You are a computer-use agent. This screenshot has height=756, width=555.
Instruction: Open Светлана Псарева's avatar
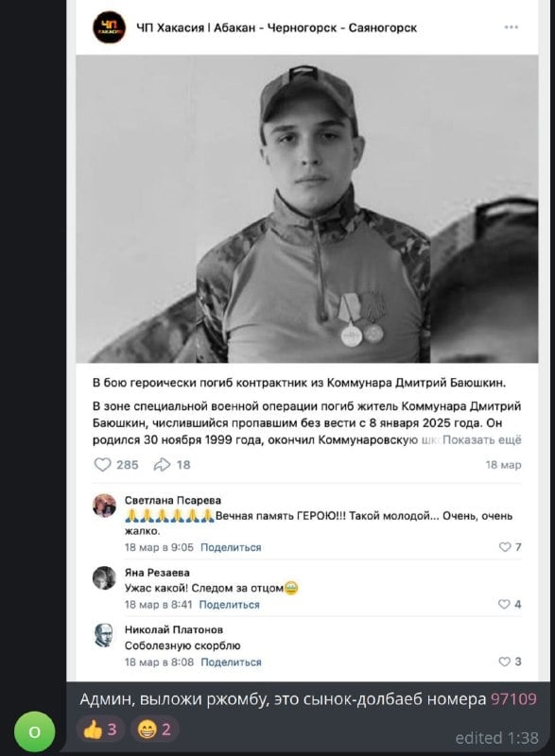click(104, 506)
